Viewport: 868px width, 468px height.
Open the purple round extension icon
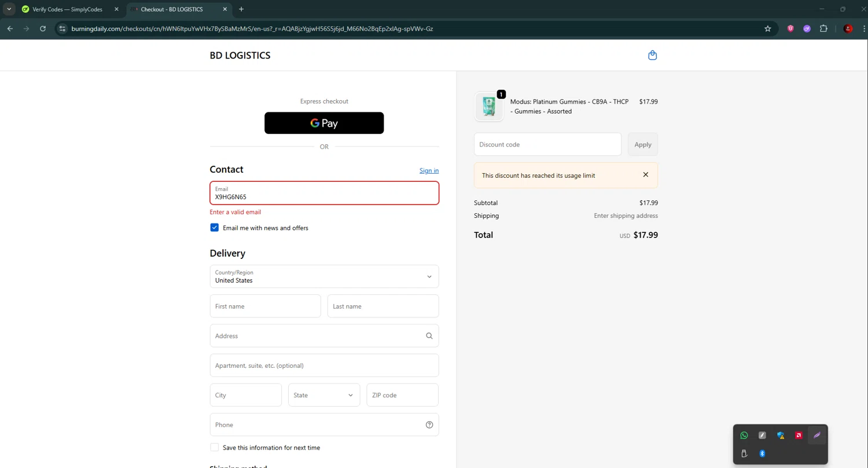[x=807, y=28]
